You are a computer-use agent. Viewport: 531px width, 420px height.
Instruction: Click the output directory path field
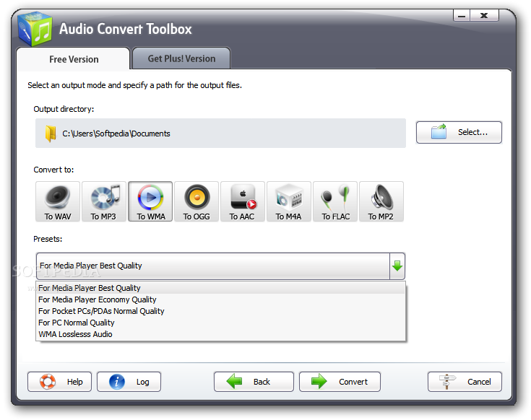click(x=220, y=134)
